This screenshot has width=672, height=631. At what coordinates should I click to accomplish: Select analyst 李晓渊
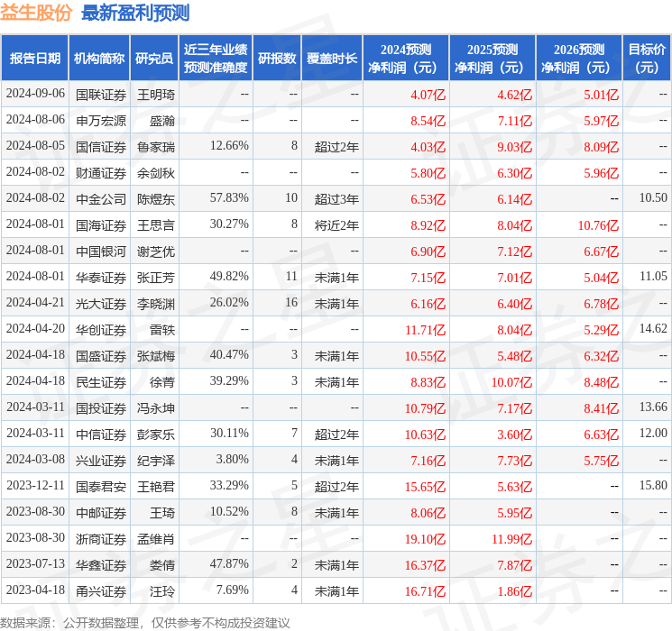point(156,304)
